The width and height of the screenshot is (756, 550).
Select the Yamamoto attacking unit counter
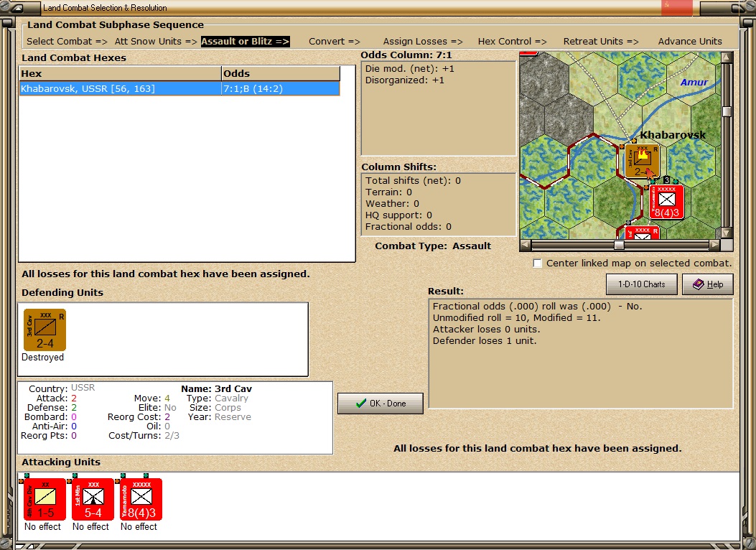click(141, 499)
